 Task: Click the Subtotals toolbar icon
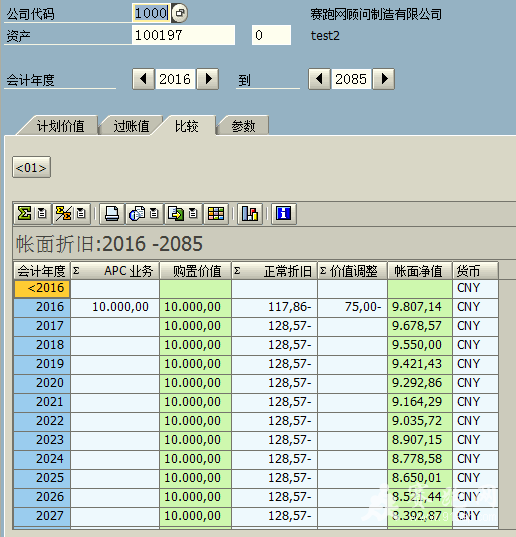tap(63, 214)
